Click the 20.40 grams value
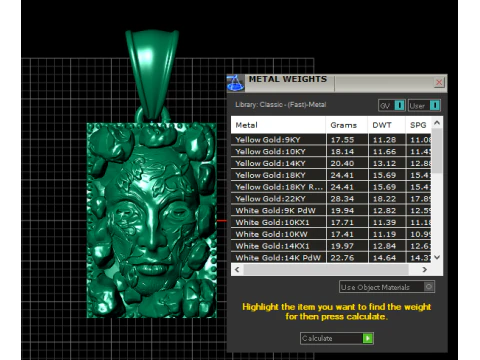 (x=342, y=164)
